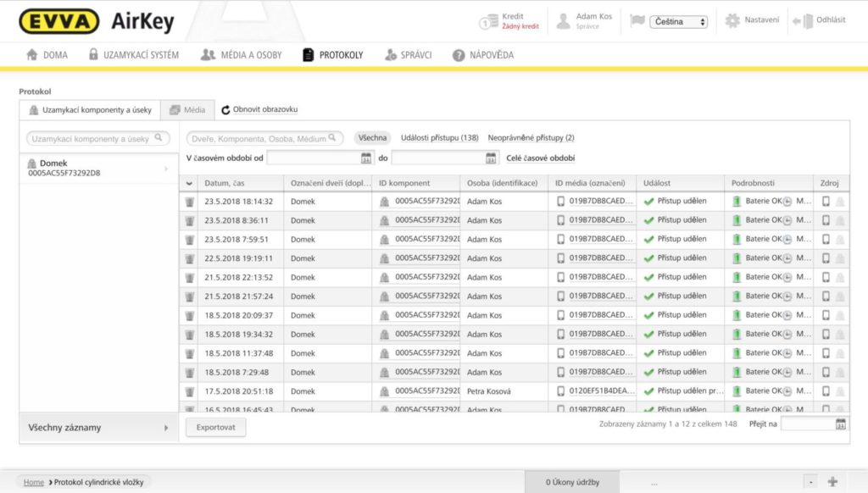
Task: Open PROTOKOLY menu
Action: point(333,55)
